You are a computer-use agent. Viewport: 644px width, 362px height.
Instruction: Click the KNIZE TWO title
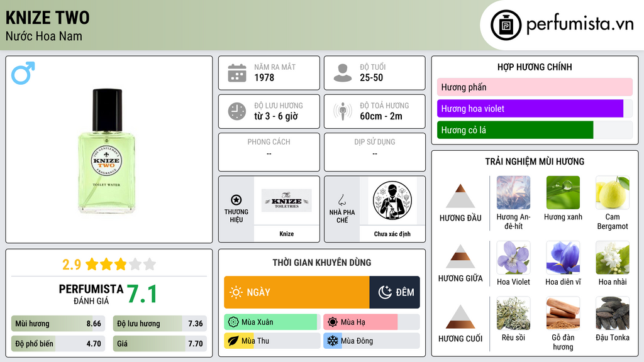pyautogui.click(x=48, y=18)
